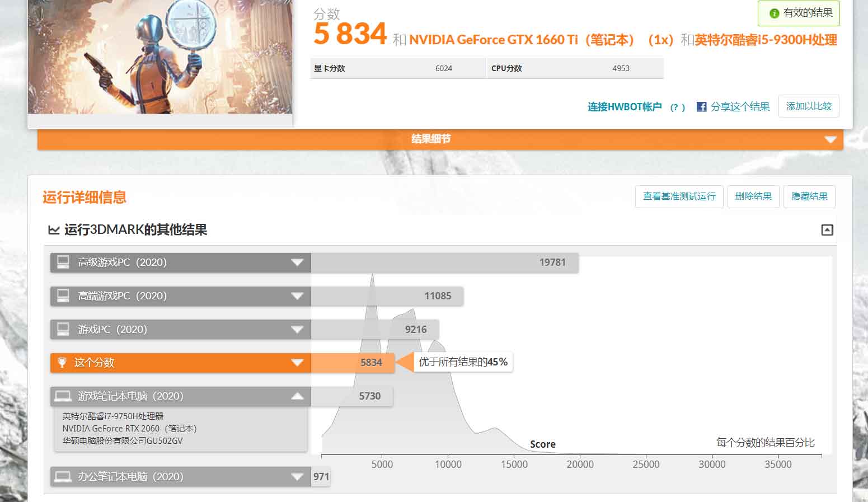Click 每个分数的结果百分比 chart label
This screenshot has height=502, width=868.
coord(766,443)
